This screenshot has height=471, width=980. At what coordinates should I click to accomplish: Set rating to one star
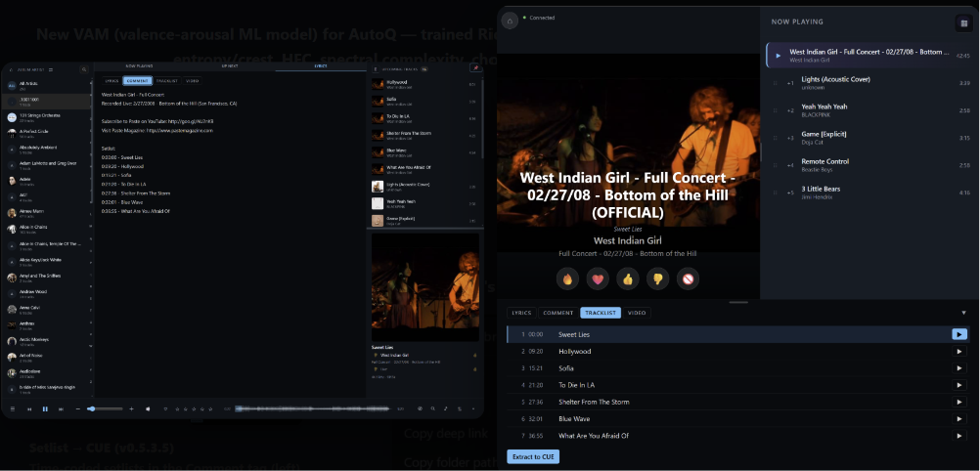click(177, 408)
